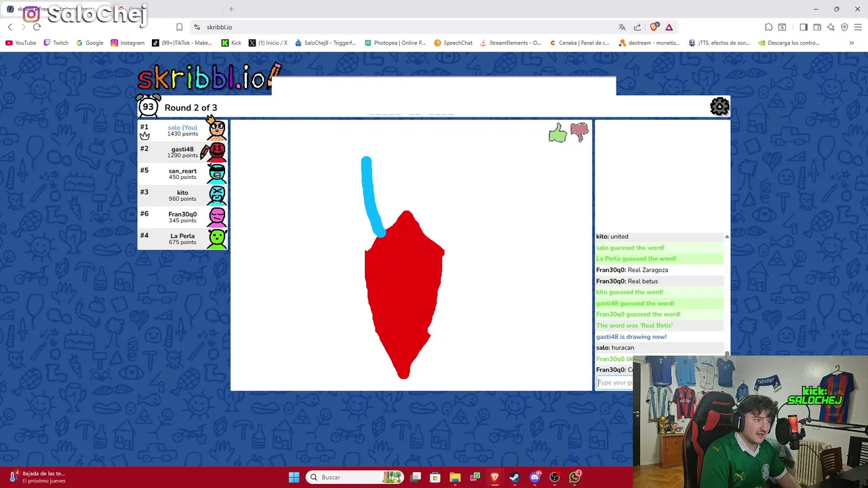Open the Ceneka panel bookmark
The height and width of the screenshot is (488, 868).
coord(580,43)
